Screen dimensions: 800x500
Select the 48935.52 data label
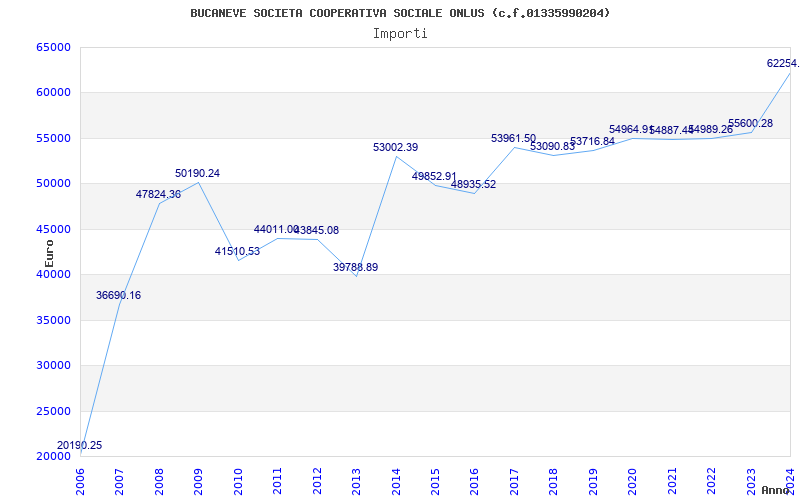[473, 185]
